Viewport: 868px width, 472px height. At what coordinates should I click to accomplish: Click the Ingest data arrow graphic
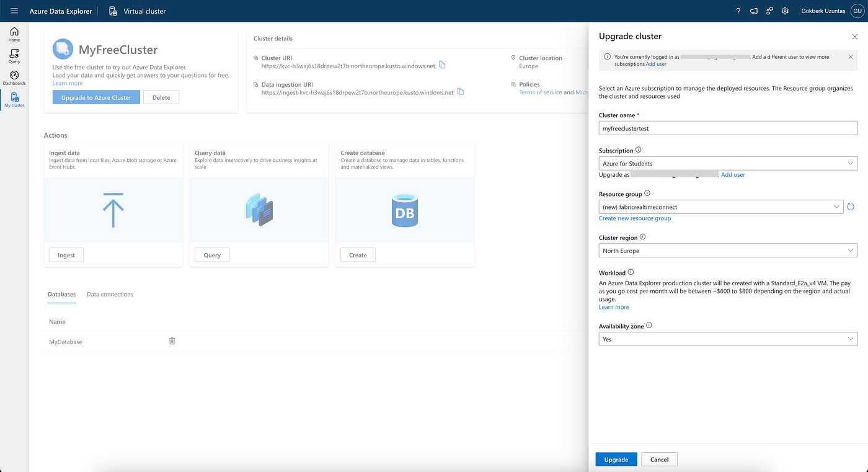pos(113,210)
